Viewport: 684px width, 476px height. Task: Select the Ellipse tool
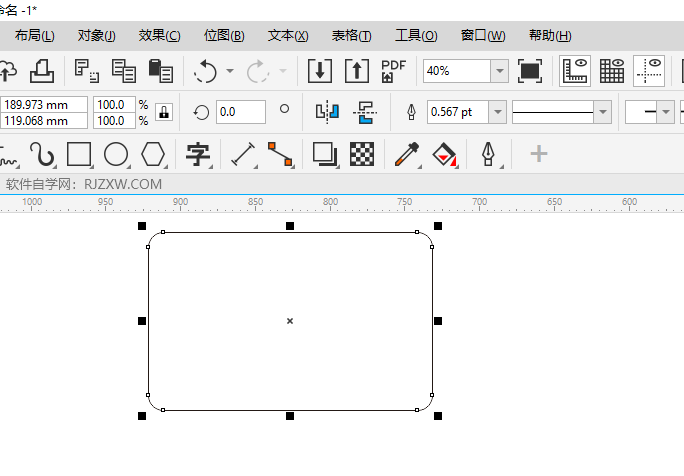point(116,154)
